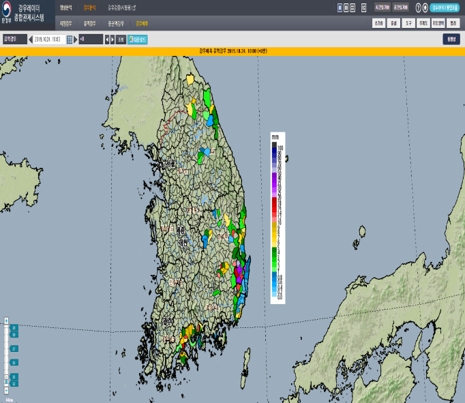465x403 pixels.
Task: Click the cyan download button beside search
Action: [137, 40]
